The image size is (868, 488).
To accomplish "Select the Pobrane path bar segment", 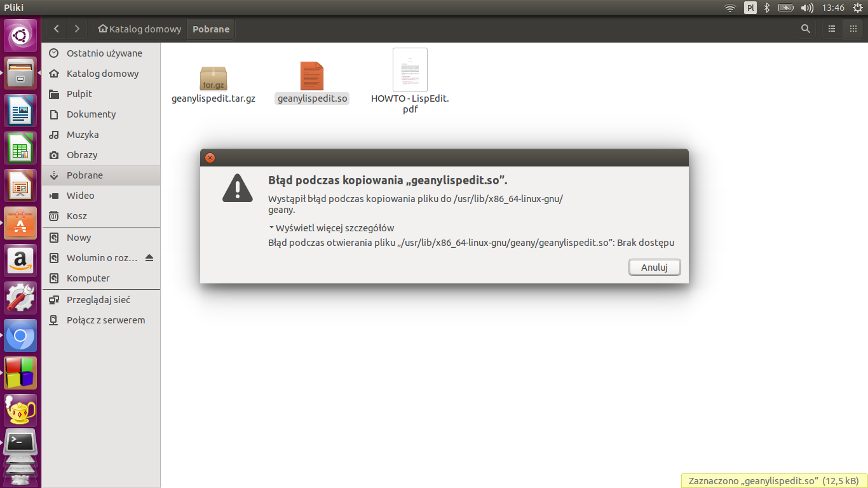I will tap(211, 29).
